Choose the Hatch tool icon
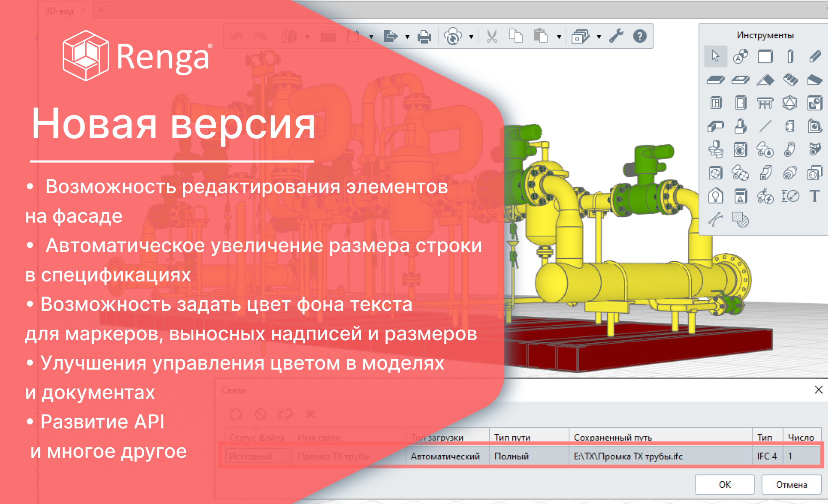The height and width of the screenshot is (504, 828). [x=740, y=219]
